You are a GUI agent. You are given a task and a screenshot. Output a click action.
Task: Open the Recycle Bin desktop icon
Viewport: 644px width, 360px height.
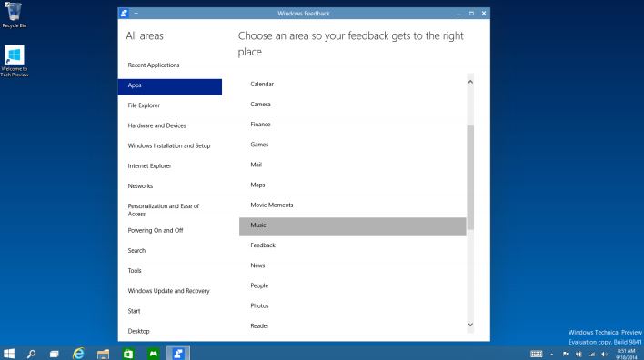[14, 15]
